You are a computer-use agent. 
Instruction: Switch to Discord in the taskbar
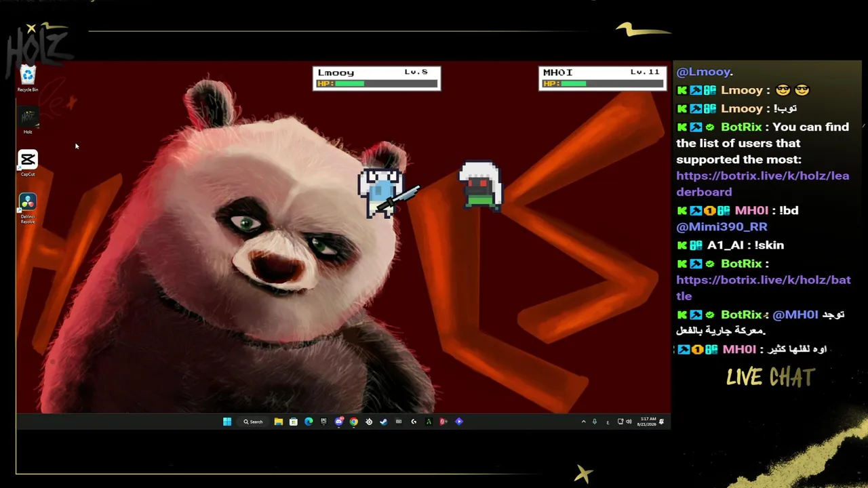click(339, 422)
